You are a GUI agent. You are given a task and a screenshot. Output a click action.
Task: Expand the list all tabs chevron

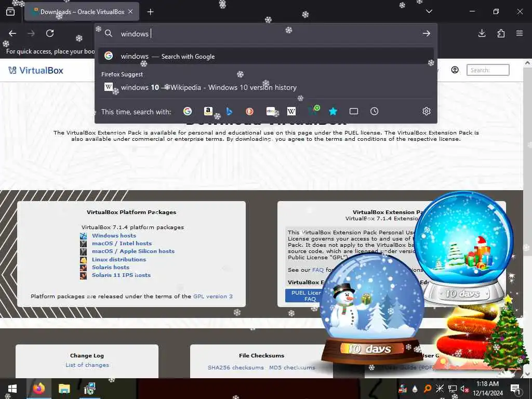tap(429, 11)
